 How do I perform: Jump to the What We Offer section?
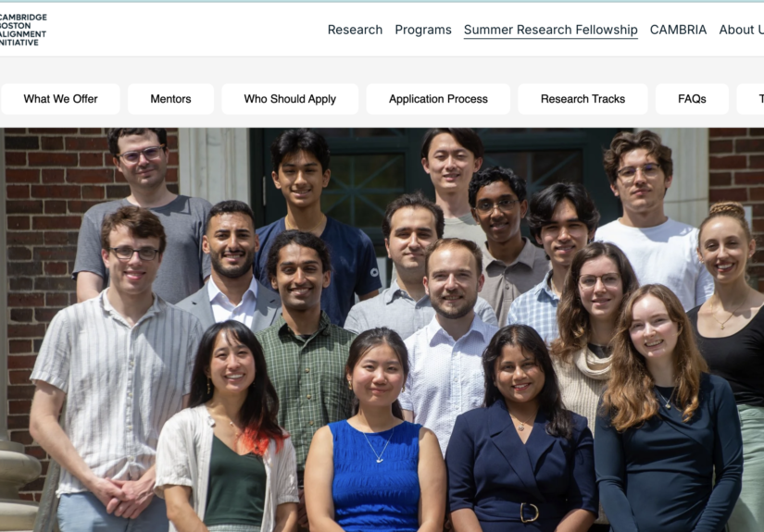pos(60,99)
